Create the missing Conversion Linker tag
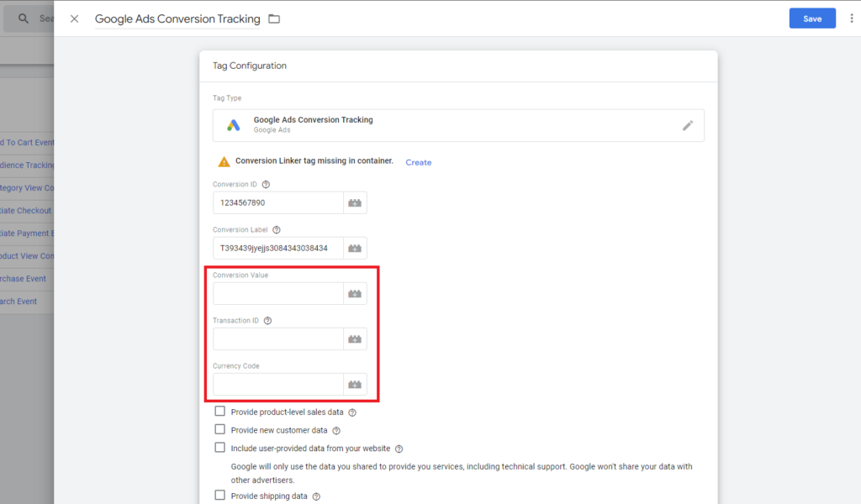The image size is (861, 504). pos(418,162)
